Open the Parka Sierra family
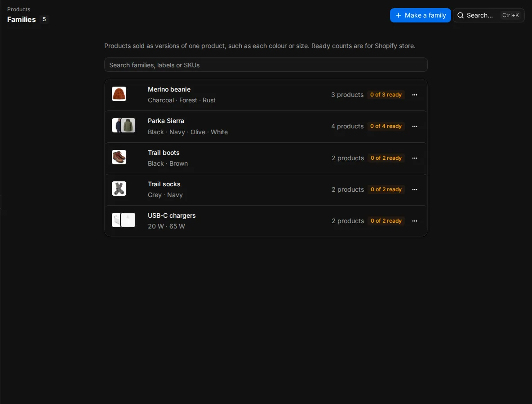532x404 pixels. (x=266, y=127)
